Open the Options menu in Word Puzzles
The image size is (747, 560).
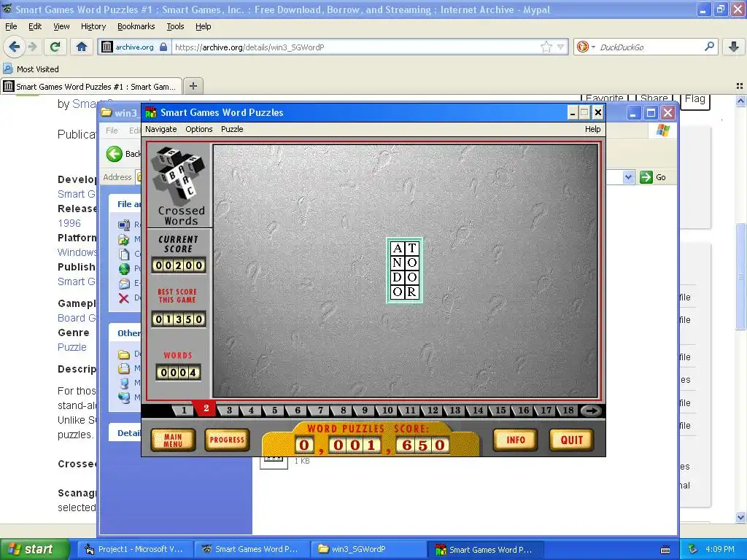pos(198,129)
